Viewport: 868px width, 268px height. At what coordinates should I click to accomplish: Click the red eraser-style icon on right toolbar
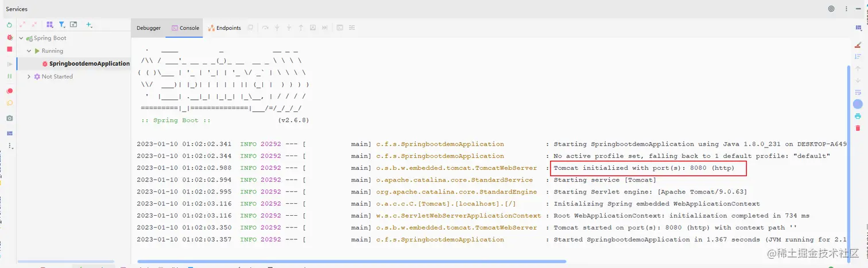[x=858, y=44]
